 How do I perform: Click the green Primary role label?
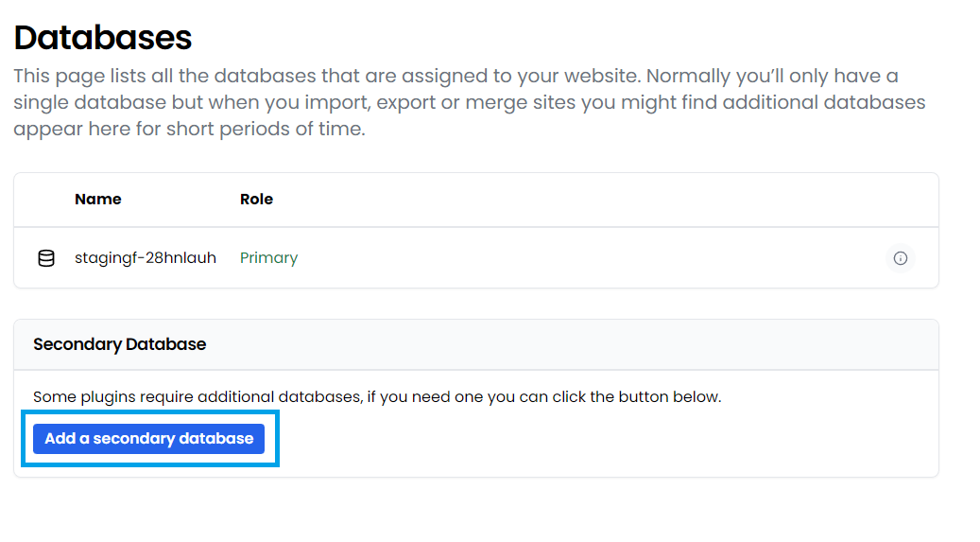click(268, 258)
